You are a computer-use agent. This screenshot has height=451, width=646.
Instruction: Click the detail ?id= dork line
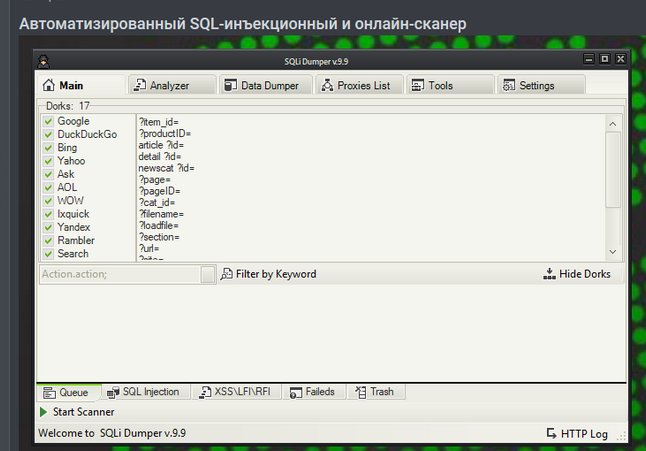[x=159, y=157]
